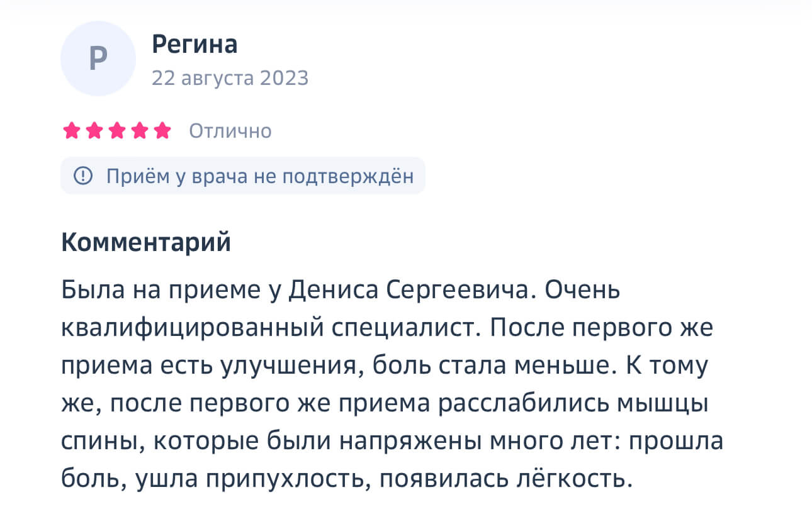The width and height of the screenshot is (812, 531).
Task: Click the Отлично rating label
Action: coord(230,131)
